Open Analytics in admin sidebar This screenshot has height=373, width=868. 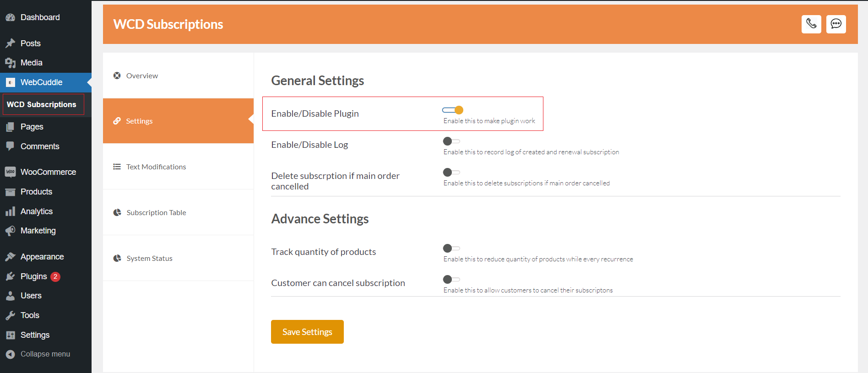[x=46, y=211]
